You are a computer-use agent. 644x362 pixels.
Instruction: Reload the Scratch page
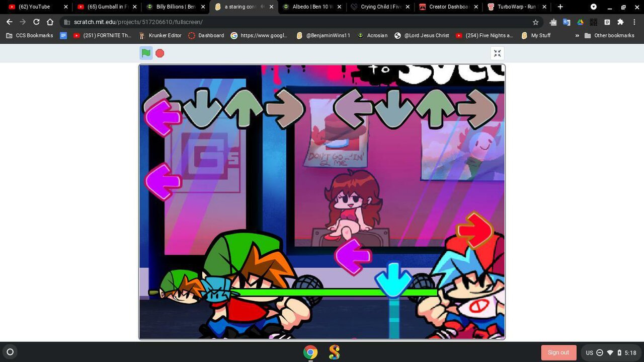36,22
